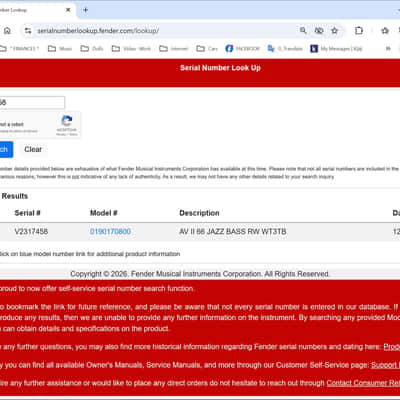Click the blue Search button
400x400 pixels.
click(x=6, y=149)
